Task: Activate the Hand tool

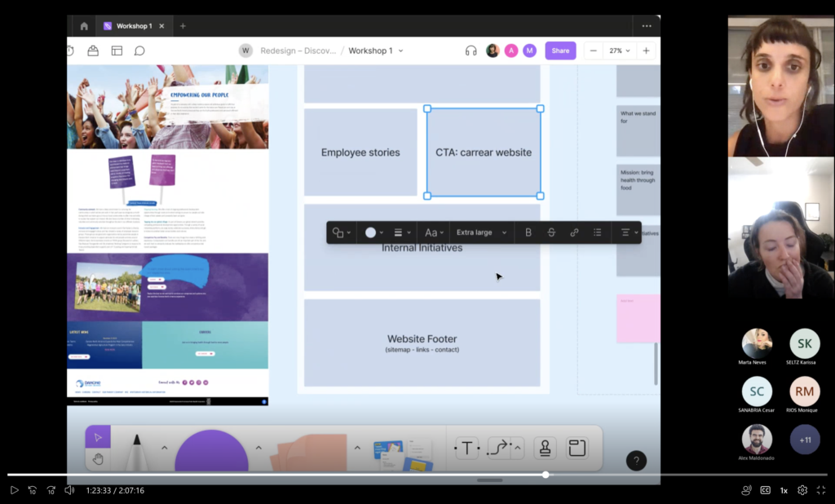Action: point(98,459)
